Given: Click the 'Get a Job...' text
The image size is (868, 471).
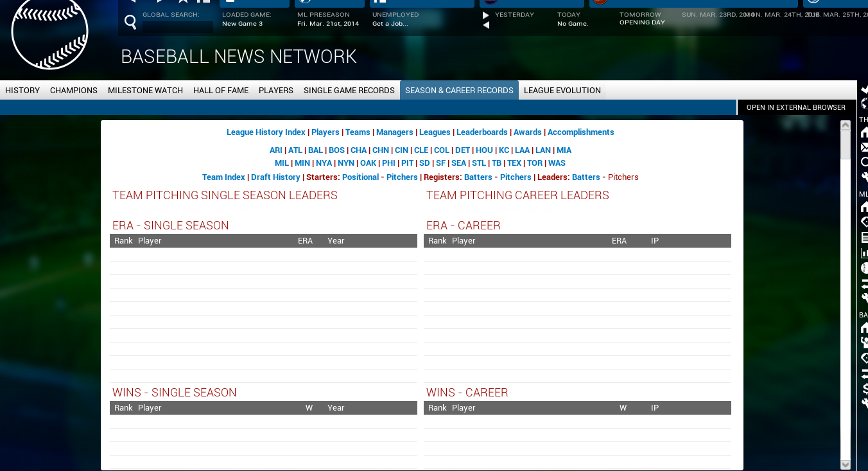Looking at the screenshot, I should click(x=390, y=24).
